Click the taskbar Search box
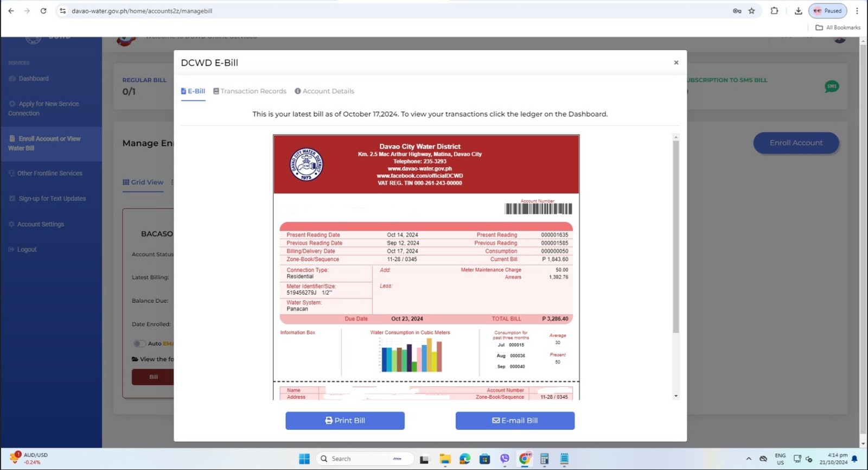Viewport: 868px width, 470px height. pyautogui.click(x=364, y=459)
